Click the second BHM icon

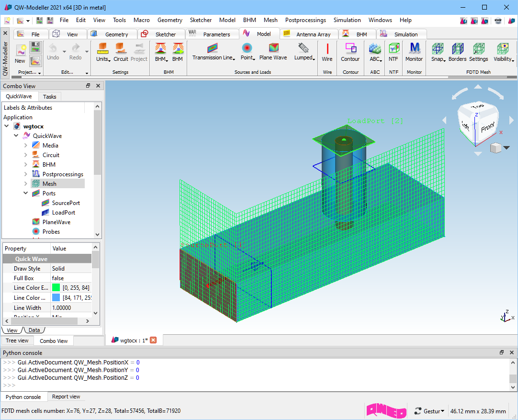[x=178, y=48]
